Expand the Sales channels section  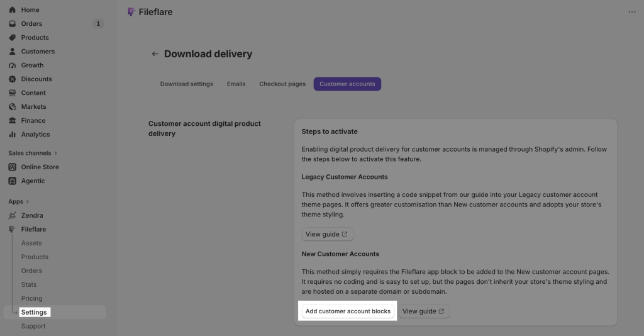point(33,153)
